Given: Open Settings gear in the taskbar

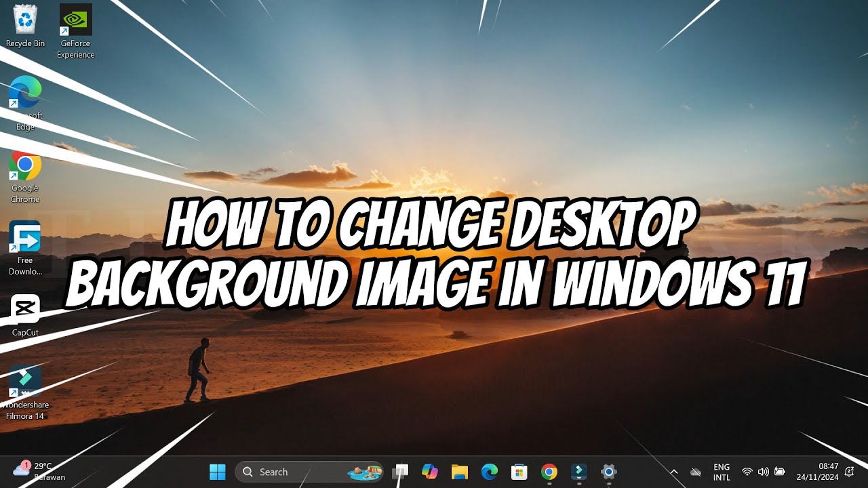Looking at the screenshot, I should point(609,472).
